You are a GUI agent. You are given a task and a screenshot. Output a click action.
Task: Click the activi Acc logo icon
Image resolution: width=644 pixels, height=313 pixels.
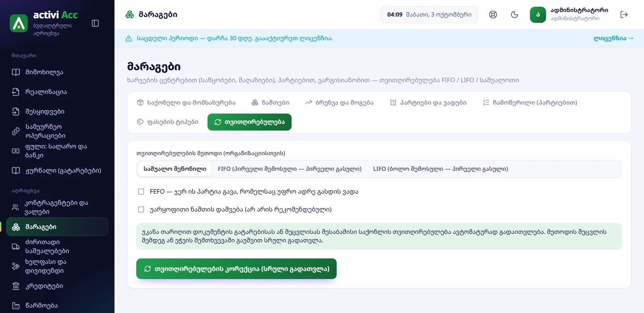click(x=19, y=23)
